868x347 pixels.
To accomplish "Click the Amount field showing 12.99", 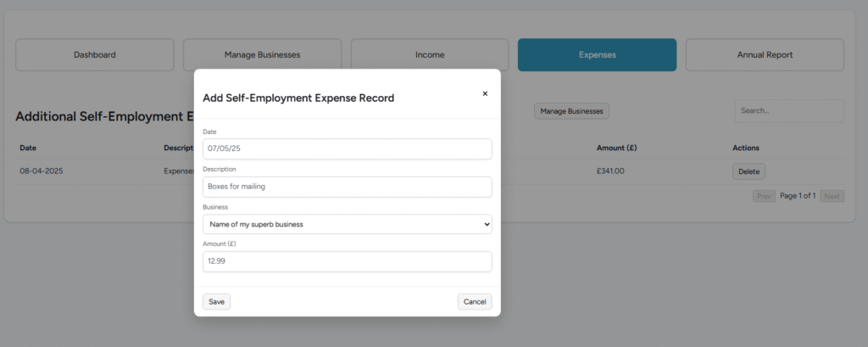I will (347, 261).
